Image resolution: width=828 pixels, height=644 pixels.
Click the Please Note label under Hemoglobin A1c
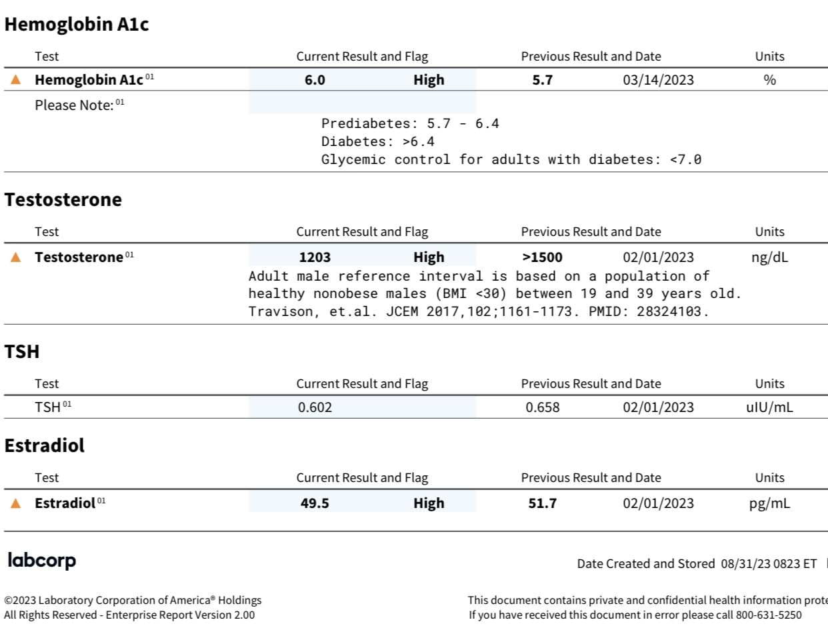[x=74, y=105]
